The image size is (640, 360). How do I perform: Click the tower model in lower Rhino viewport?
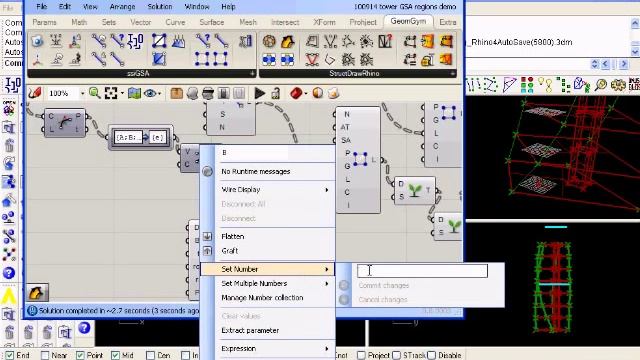(x=553, y=286)
